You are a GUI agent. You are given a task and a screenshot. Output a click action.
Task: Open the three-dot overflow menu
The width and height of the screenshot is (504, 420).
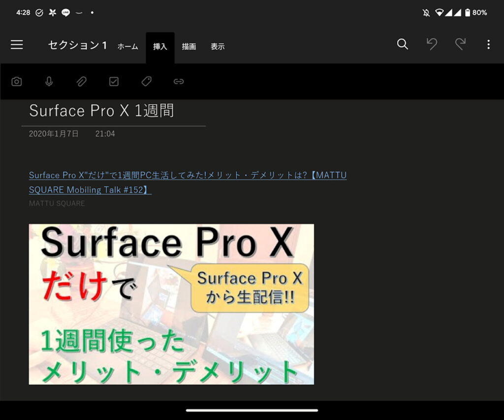click(x=489, y=44)
